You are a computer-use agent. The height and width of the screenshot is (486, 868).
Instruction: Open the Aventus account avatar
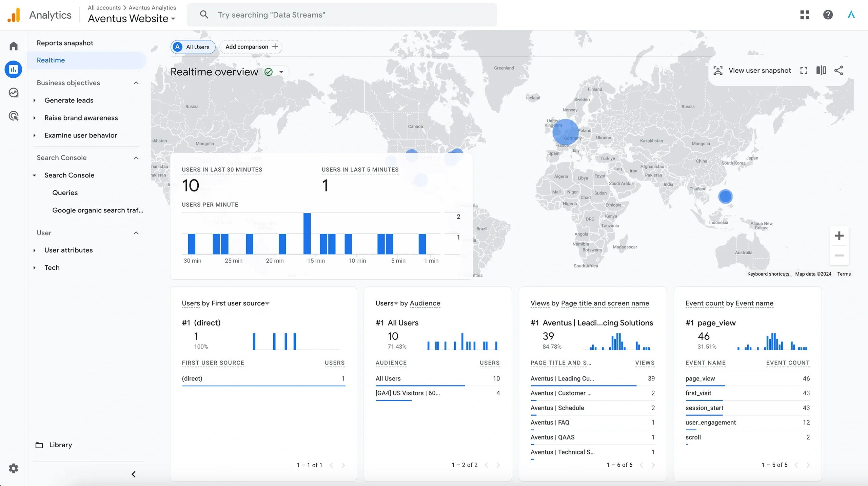[851, 15]
